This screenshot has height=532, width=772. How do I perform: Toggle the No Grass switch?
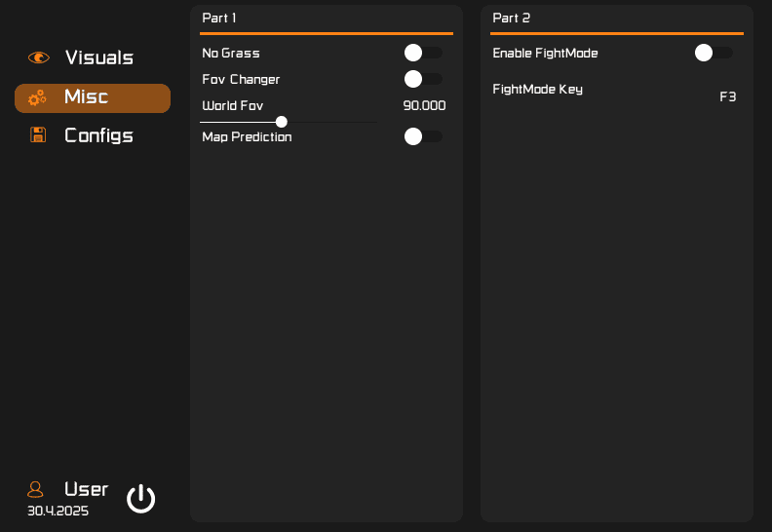point(423,53)
